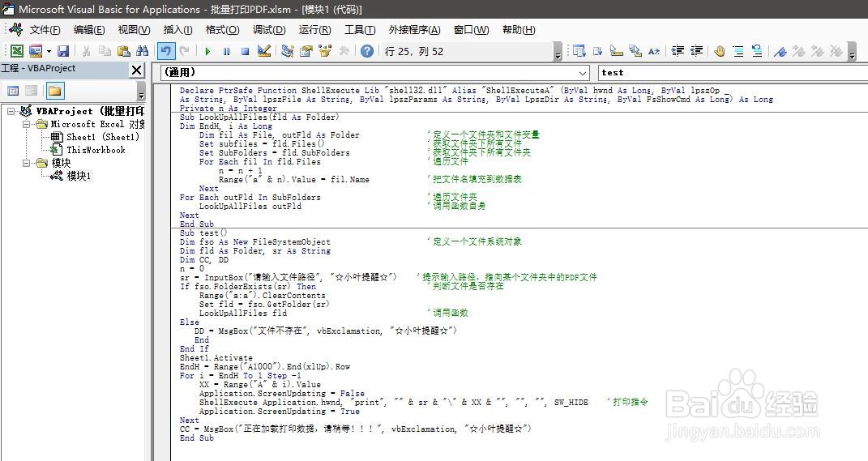Open the 工具(T) menu
Image resolution: width=868 pixels, height=461 pixels.
click(x=360, y=30)
